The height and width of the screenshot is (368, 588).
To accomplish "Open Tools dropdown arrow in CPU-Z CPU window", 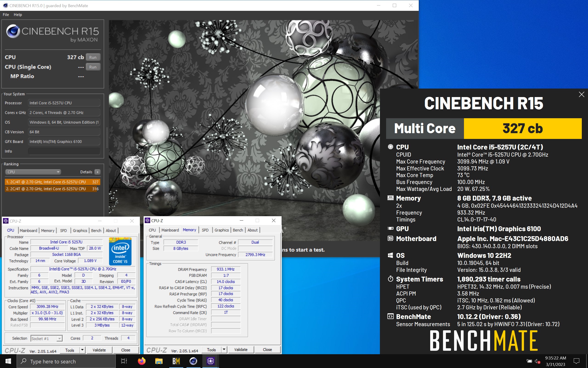I will [x=82, y=350].
